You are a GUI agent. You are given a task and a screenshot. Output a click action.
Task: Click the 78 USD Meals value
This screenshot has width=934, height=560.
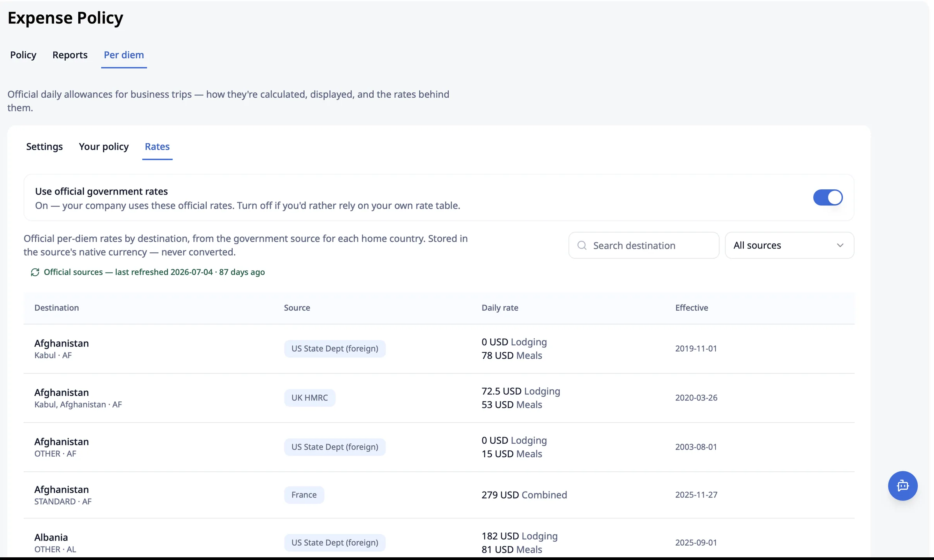click(x=512, y=355)
